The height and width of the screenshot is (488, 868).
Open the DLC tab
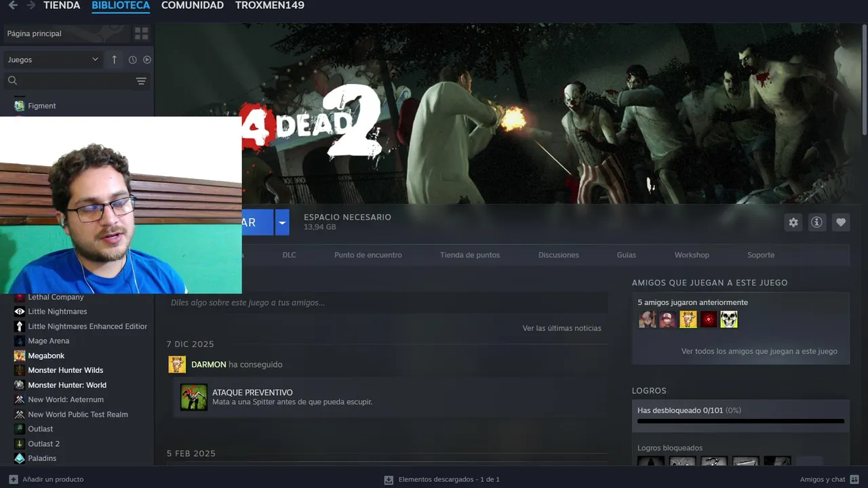click(290, 255)
